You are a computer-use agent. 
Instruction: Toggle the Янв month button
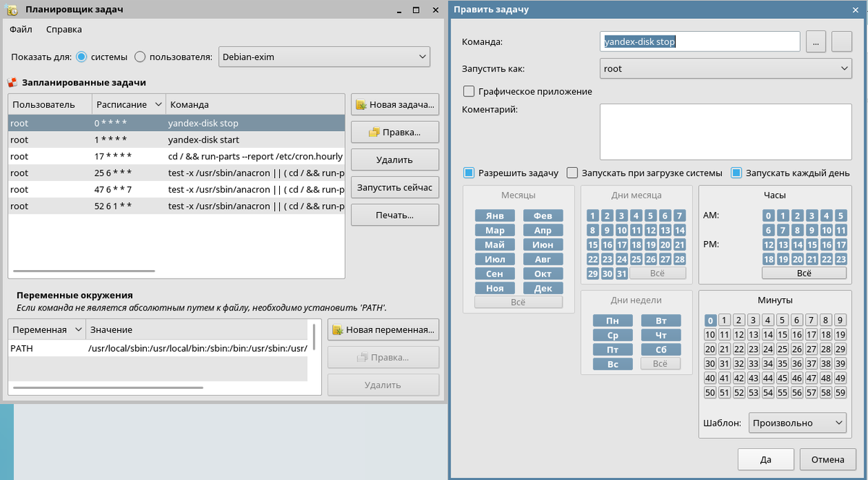point(495,216)
